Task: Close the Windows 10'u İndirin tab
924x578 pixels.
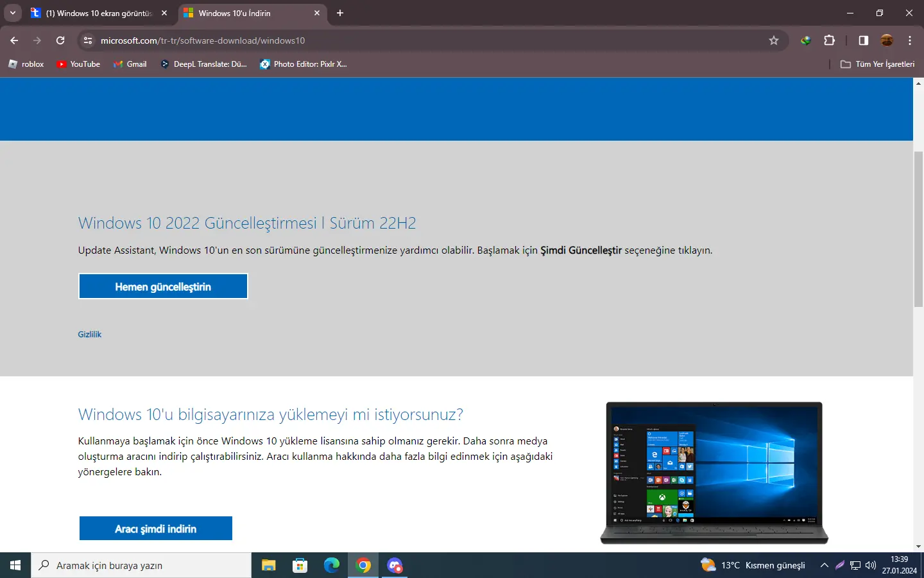Action: click(x=317, y=13)
